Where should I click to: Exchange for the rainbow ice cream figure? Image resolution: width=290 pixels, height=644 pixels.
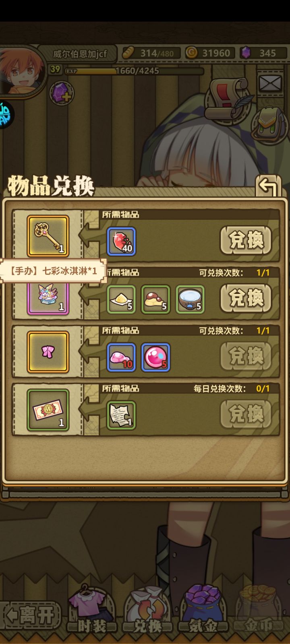pyautogui.click(x=246, y=298)
